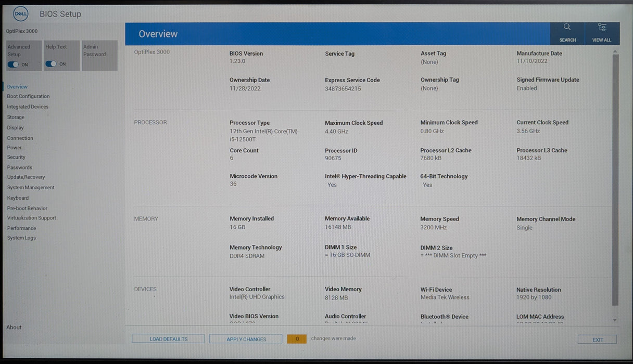Click Current Clock Speed 3.56 GHz

(x=528, y=131)
